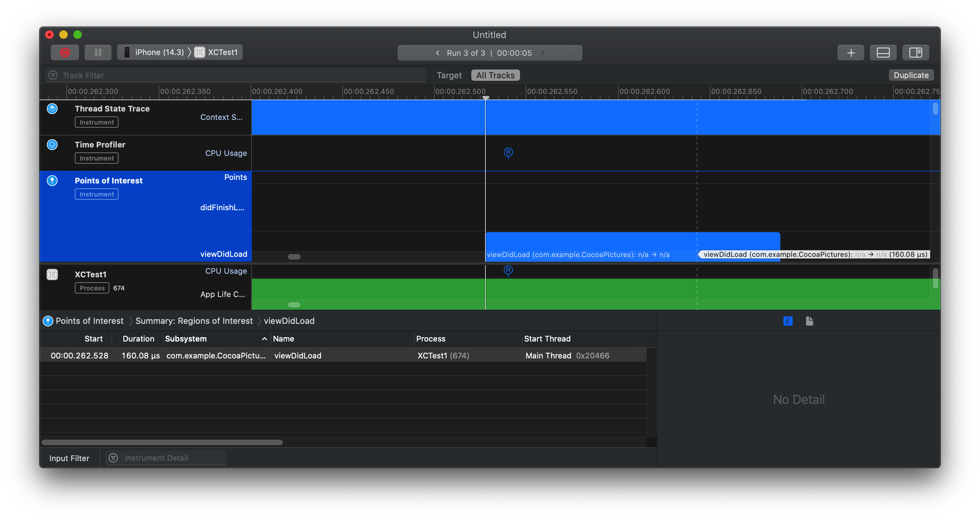980x520 pixels.
Task: Toggle the pause recording button
Action: (x=98, y=52)
